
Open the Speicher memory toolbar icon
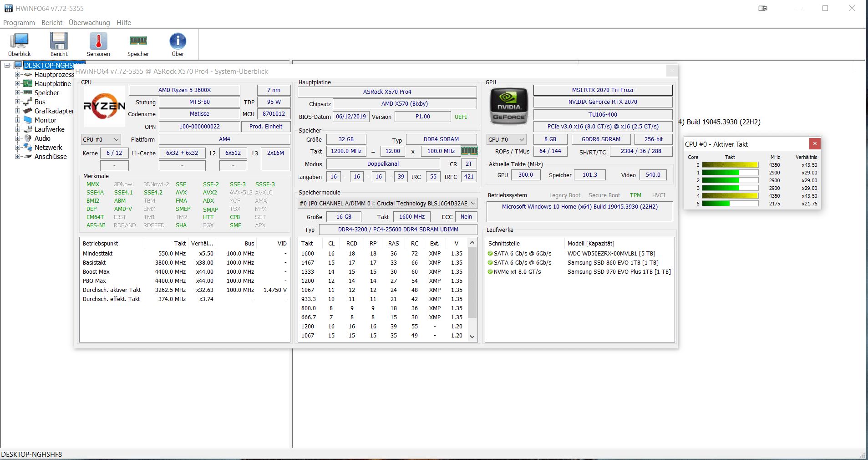point(138,44)
